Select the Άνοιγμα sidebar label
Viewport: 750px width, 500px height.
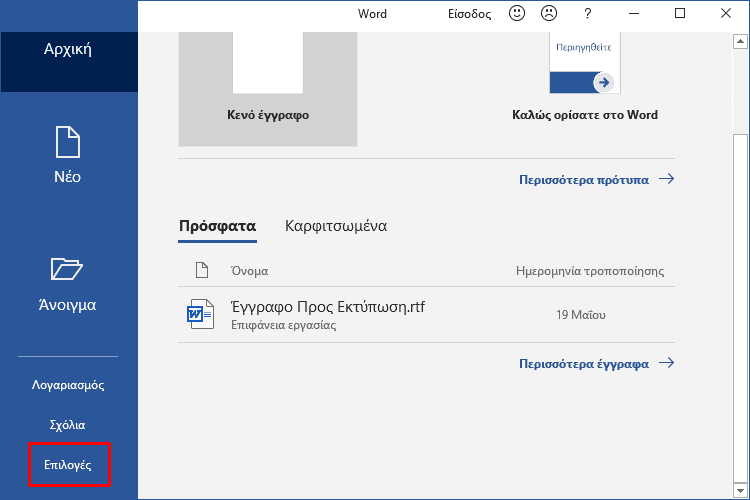coord(67,305)
